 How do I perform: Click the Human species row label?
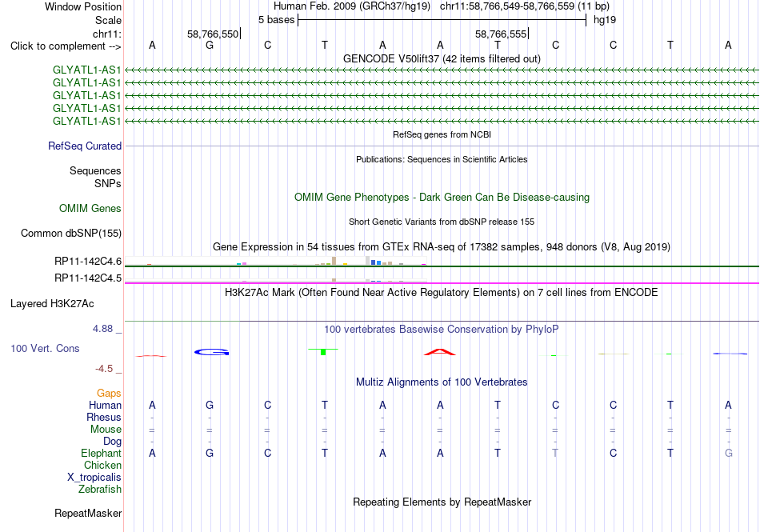point(105,405)
